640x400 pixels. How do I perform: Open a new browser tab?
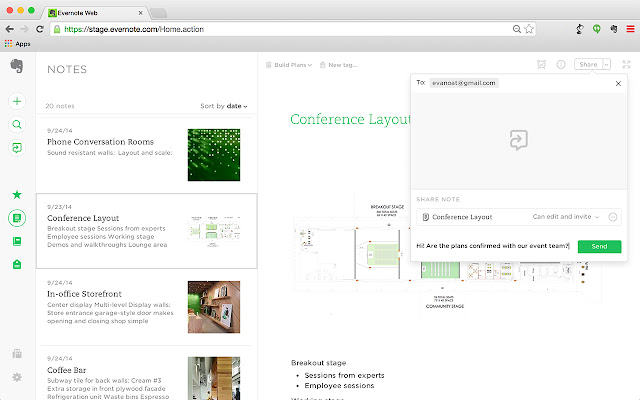click(158, 13)
